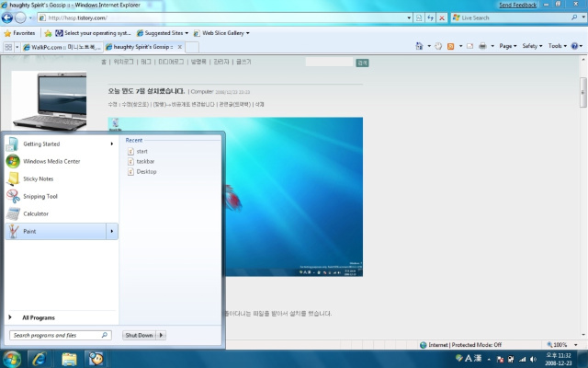Click the blog post title link
The height and width of the screenshot is (368, 588).
(146, 91)
